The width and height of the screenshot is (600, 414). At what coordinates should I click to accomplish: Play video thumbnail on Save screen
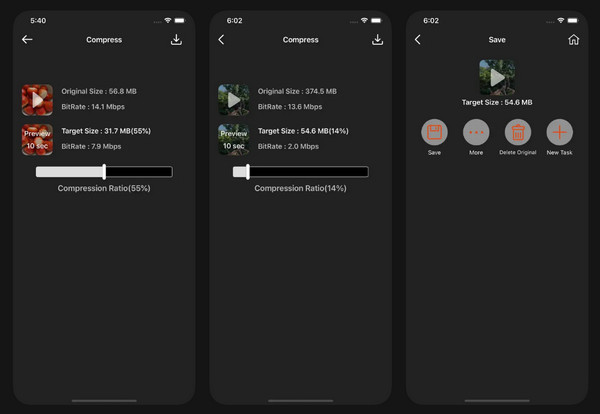tap(497, 77)
